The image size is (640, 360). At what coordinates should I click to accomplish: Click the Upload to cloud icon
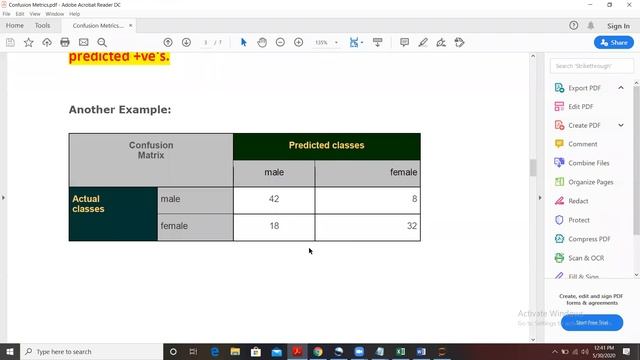tap(47, 42)
